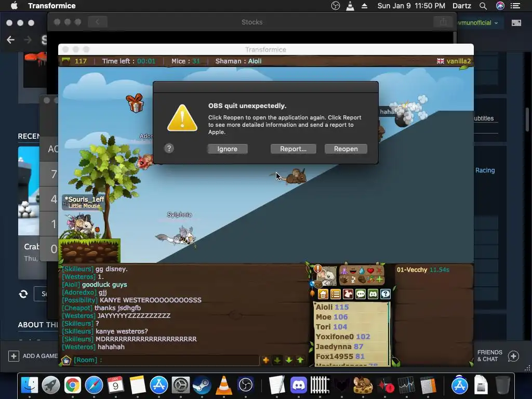
Task: Click the vanilla2 room name with flag
Action: 454,61
